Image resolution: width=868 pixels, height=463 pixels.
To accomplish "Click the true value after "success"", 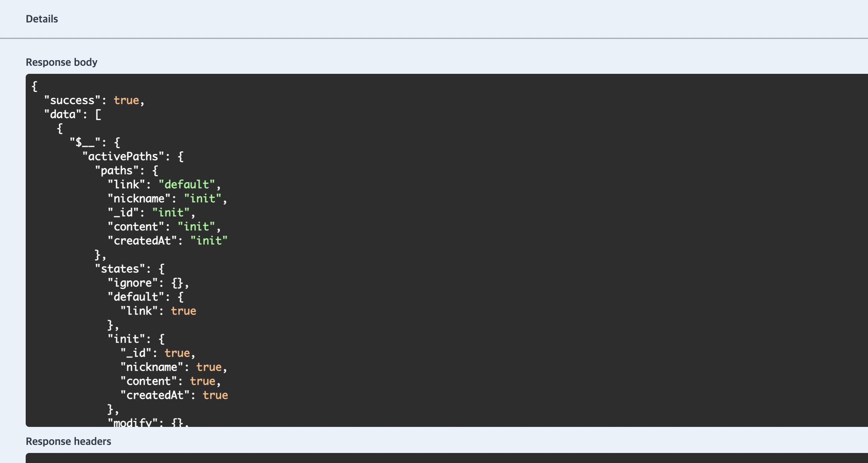I will coord(126,100).
